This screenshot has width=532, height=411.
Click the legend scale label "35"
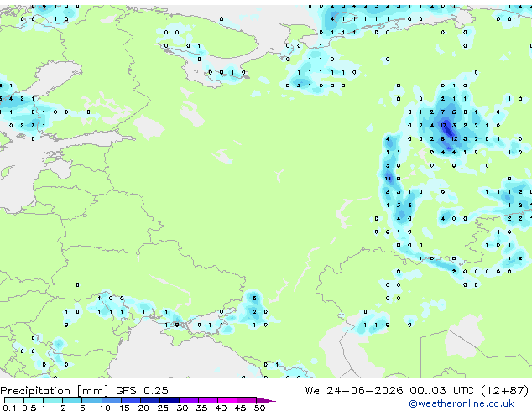coord(201,408)
